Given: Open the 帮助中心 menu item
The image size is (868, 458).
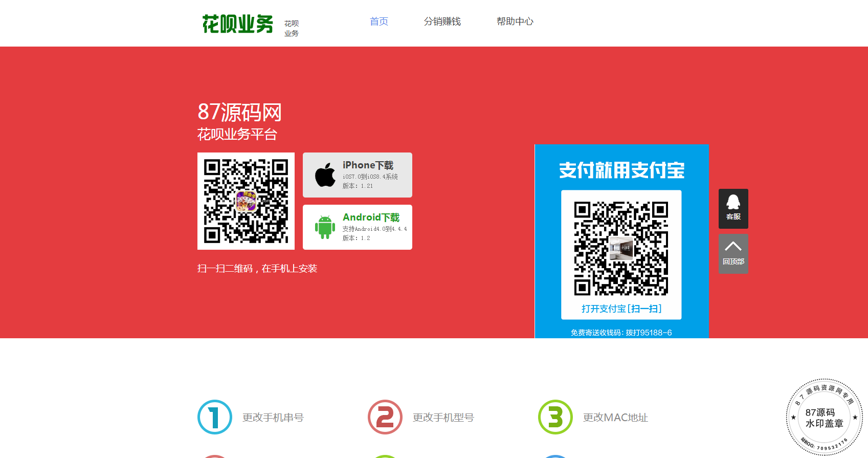Looking at the screenshot, I should (x=515, y=21).
